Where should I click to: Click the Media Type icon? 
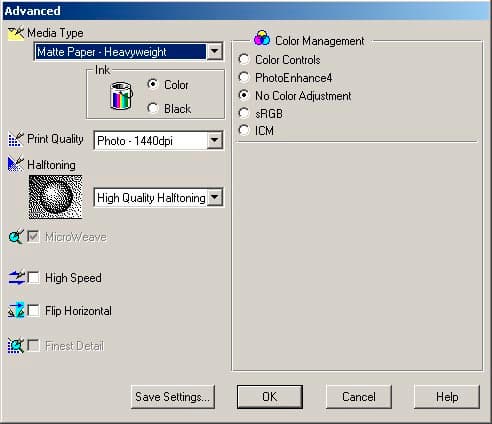point(16,33)
